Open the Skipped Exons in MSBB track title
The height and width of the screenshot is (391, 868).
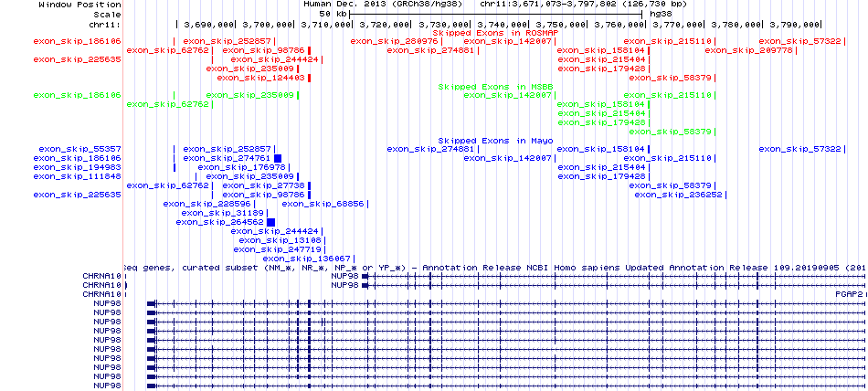tap(496, 87)
